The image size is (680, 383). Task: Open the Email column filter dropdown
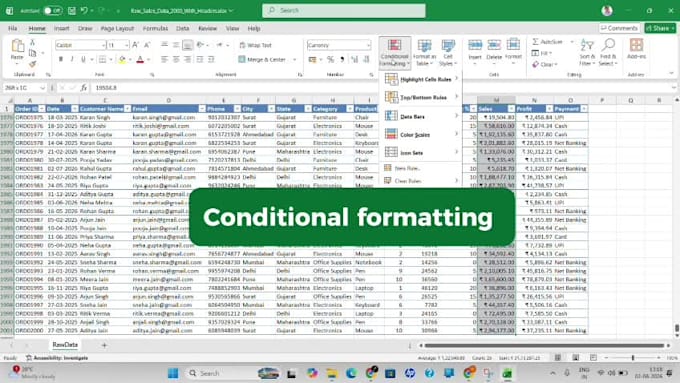click(x=202, y=109)
